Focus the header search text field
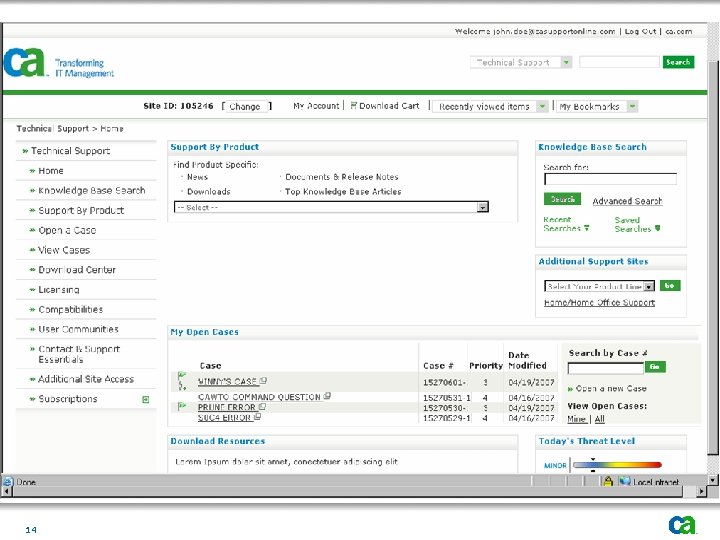This screenshot has height=540, width=720. click(619, 62)
